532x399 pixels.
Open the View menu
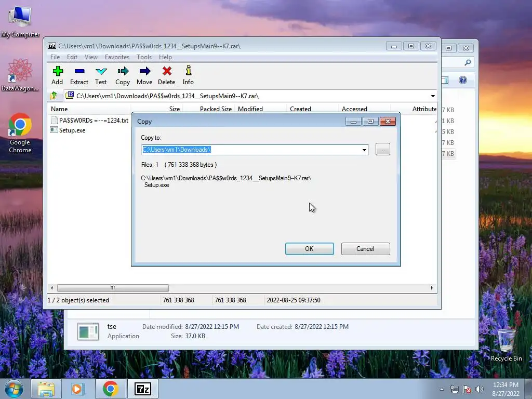click(91, 57)
